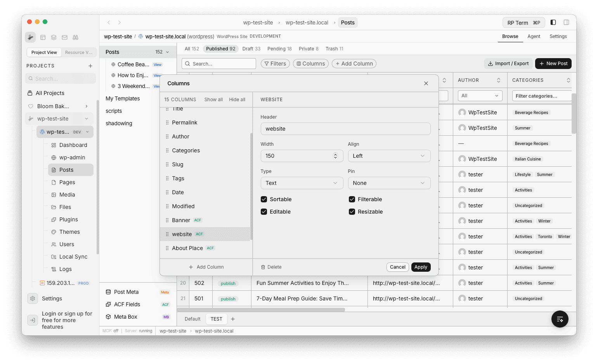Toggle the left sidebar panel icon top right
598x364 pixels.
click(553, 22)
